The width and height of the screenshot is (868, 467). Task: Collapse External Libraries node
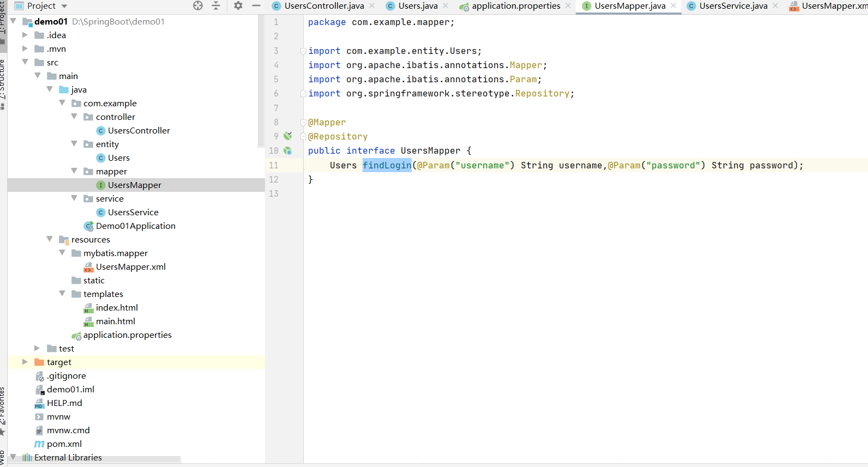click(x=13, y=457)
